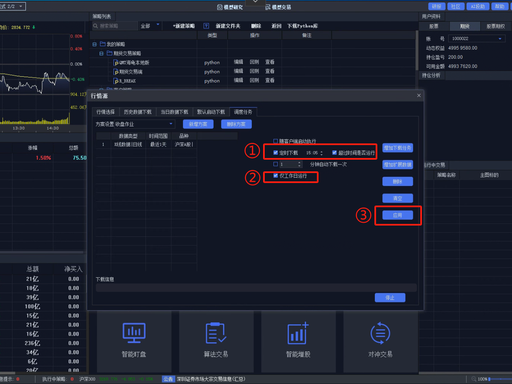Click the red status dot at bottom left
The height and width of the screenshot is (384, 512).
point(18,379)
